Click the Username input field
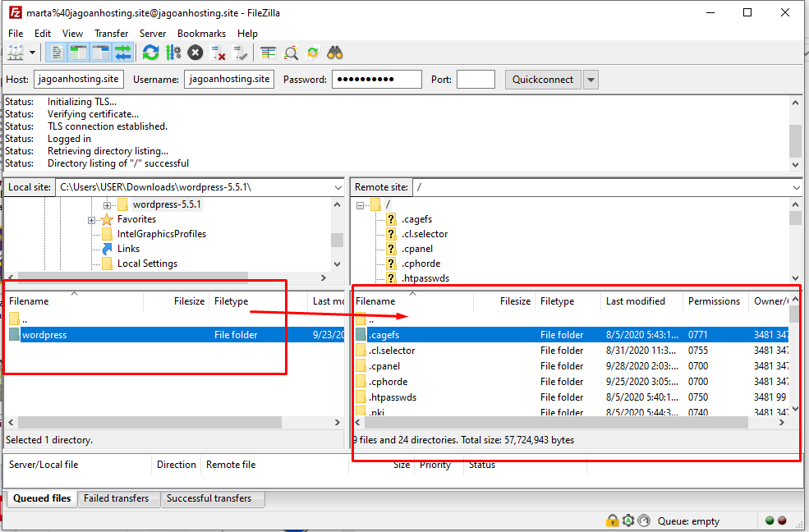The height and width of the screenshot is (532, 809). click(229, 80)
